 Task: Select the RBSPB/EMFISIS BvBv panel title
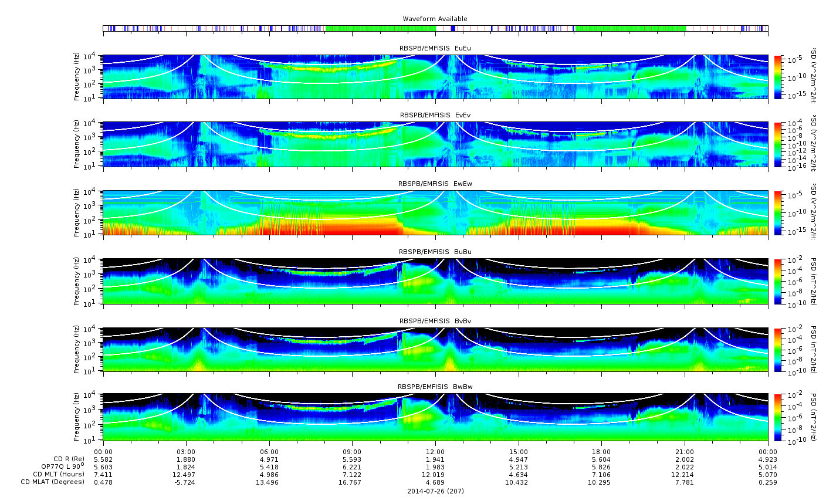click(435, 321)
